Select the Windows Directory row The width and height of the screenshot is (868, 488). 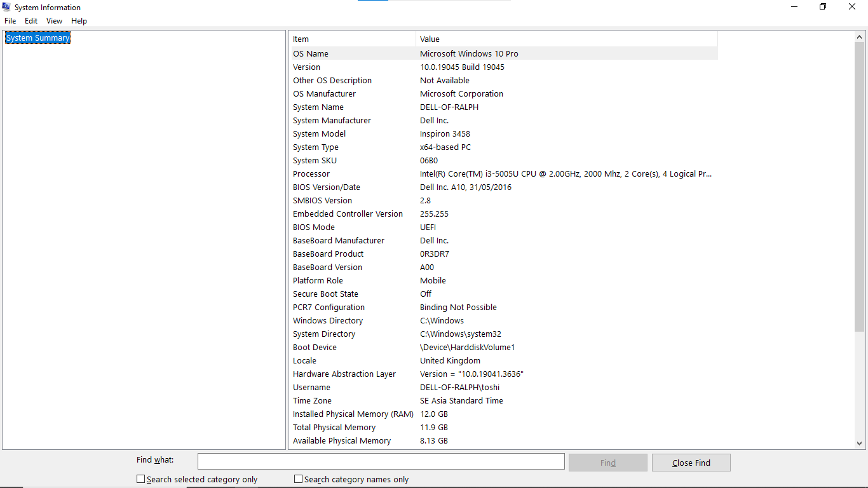(x=505, y=321)
